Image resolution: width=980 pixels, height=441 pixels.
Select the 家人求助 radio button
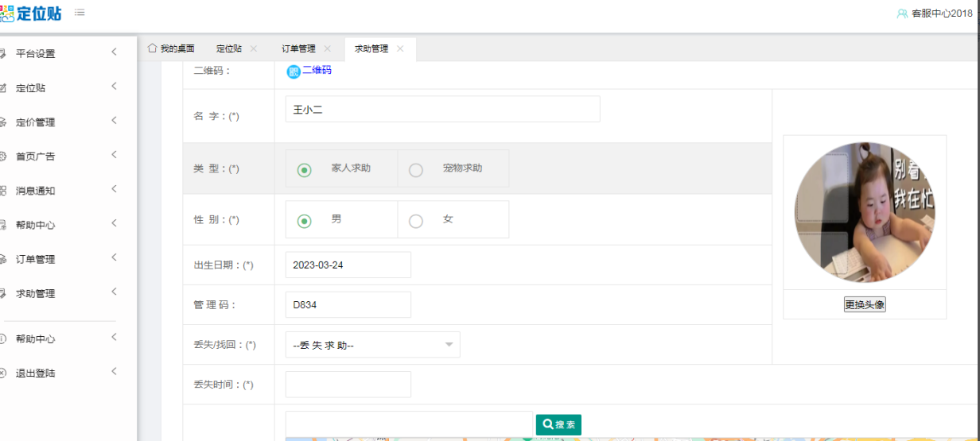coord(304,170)
